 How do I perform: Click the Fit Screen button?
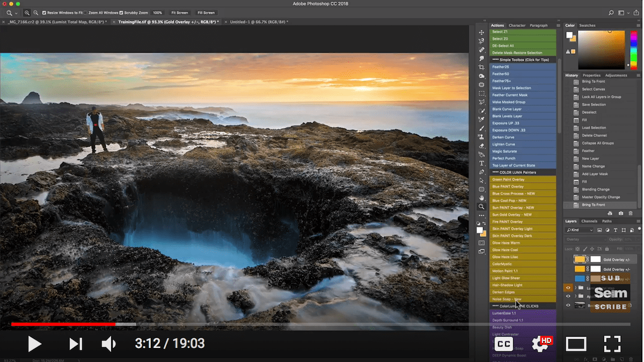pos(179,12)
